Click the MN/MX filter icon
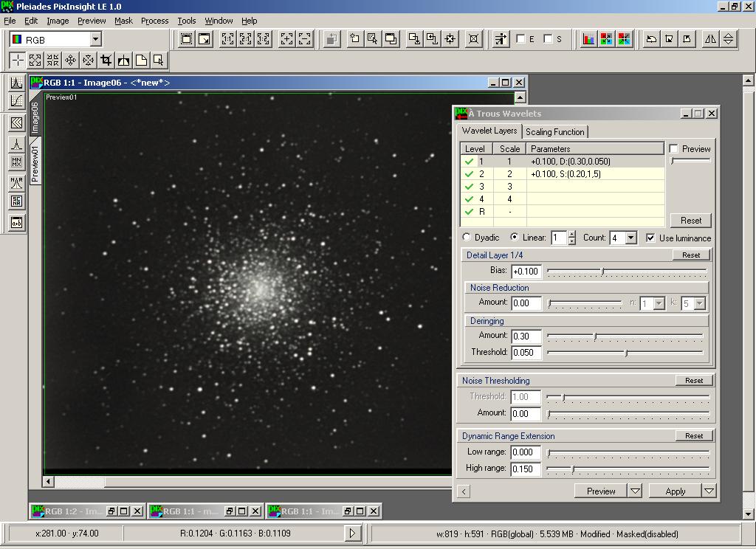Screen dimensions: 756x549 coord(16,162)
